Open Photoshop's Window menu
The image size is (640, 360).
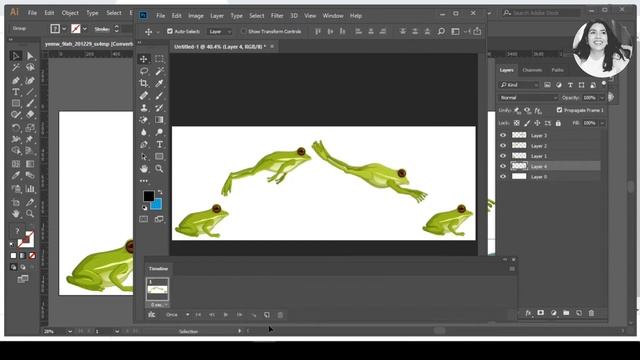pyautogui.click(x=333, y=16)
